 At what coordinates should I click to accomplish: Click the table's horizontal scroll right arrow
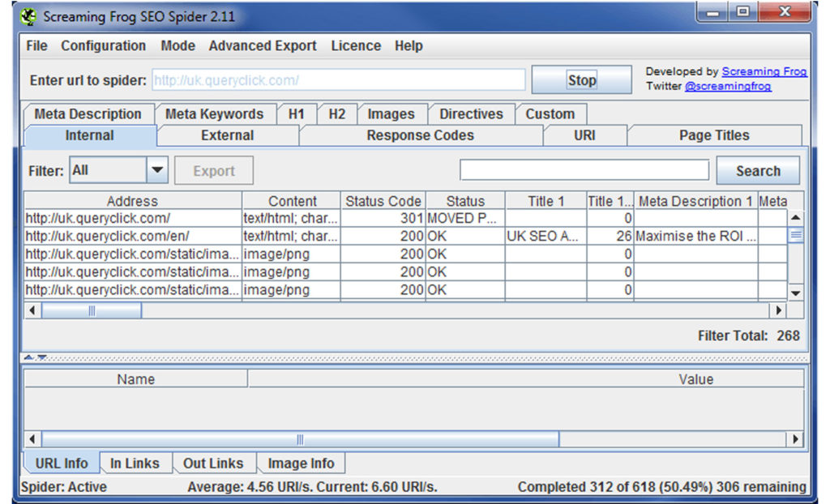[777, 310]
